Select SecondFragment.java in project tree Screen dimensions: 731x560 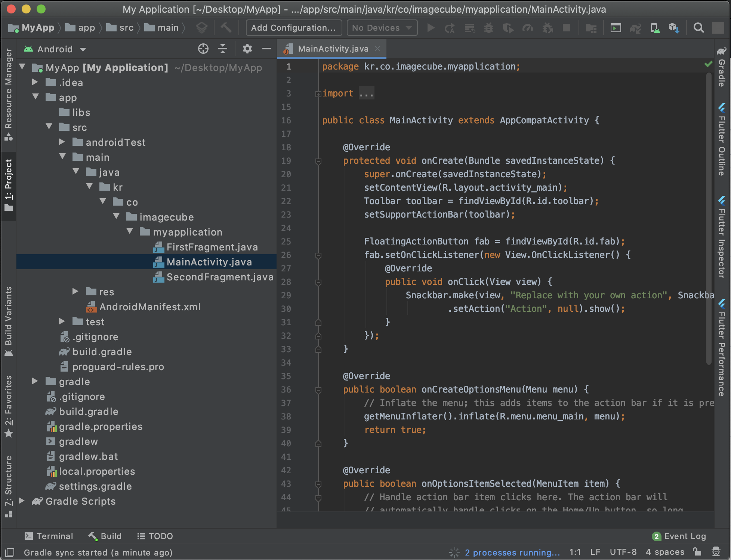point(220,277)
